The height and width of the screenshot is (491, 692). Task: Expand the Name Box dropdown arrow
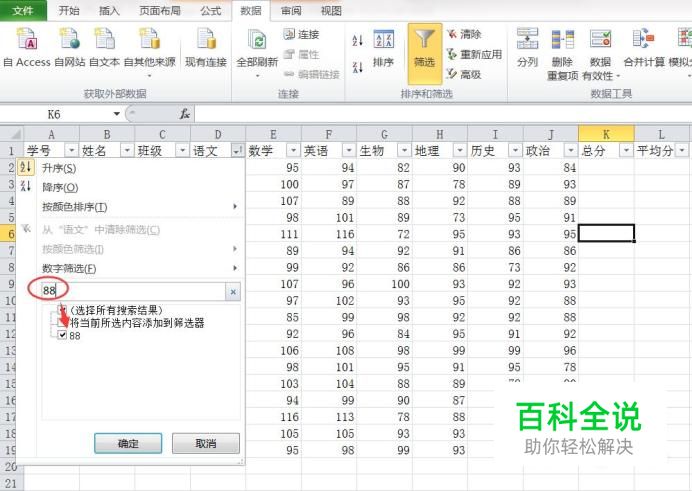click(117, 114)
